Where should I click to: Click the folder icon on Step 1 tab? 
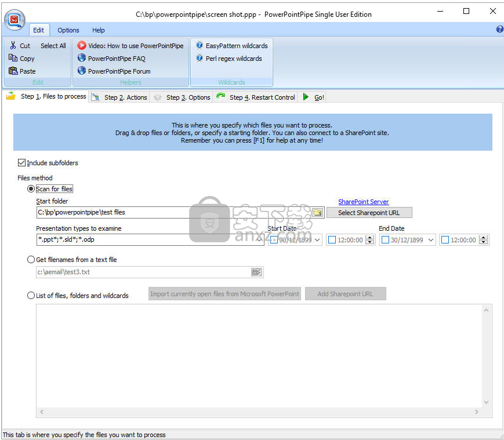(x=11, y=96)
